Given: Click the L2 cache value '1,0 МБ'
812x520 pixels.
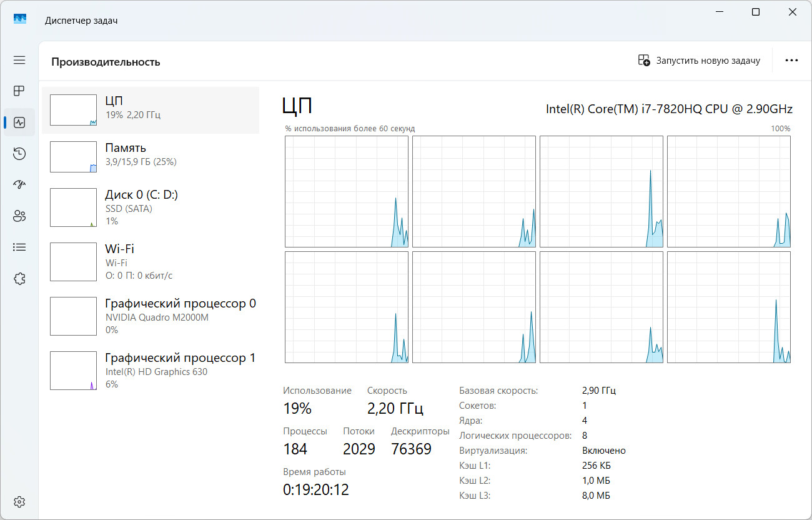Looking at the screenshot, I should click(x=596, y=481).
